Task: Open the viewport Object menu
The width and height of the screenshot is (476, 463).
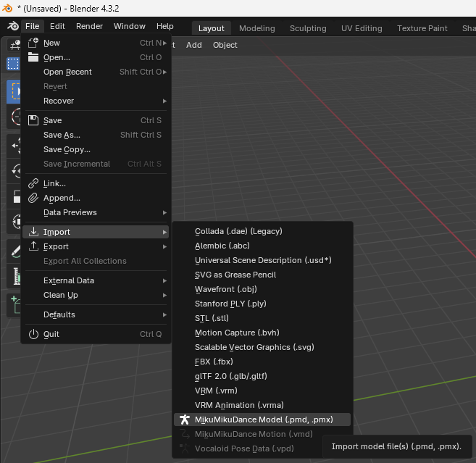Action: pos(225,45)
